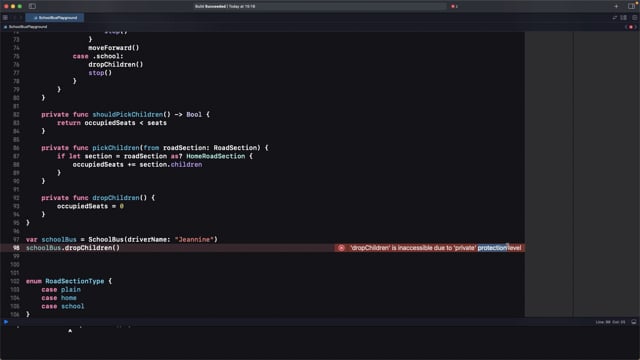The height and width of the screenshot is (360, 640).
Task: Click 'section.children' expression on line 88
Action: point(171,164)
